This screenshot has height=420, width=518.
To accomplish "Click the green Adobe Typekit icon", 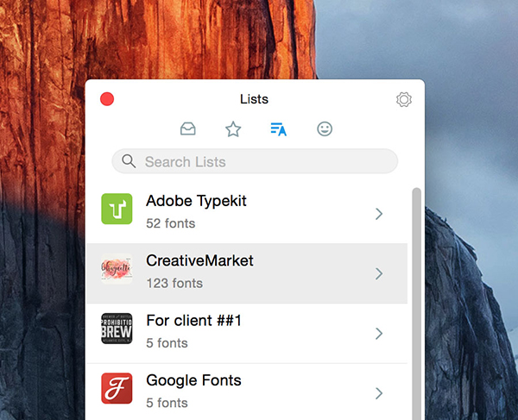I will click(117, 209).
